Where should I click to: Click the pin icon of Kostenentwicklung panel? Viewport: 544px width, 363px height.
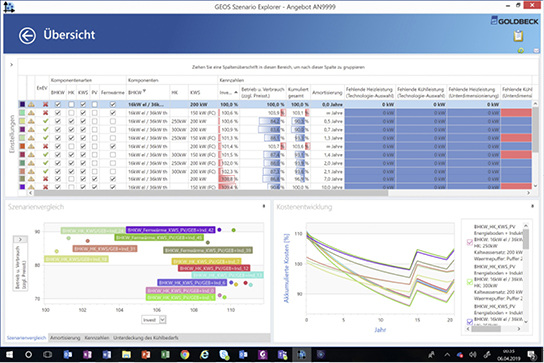[x=533, y=206]
